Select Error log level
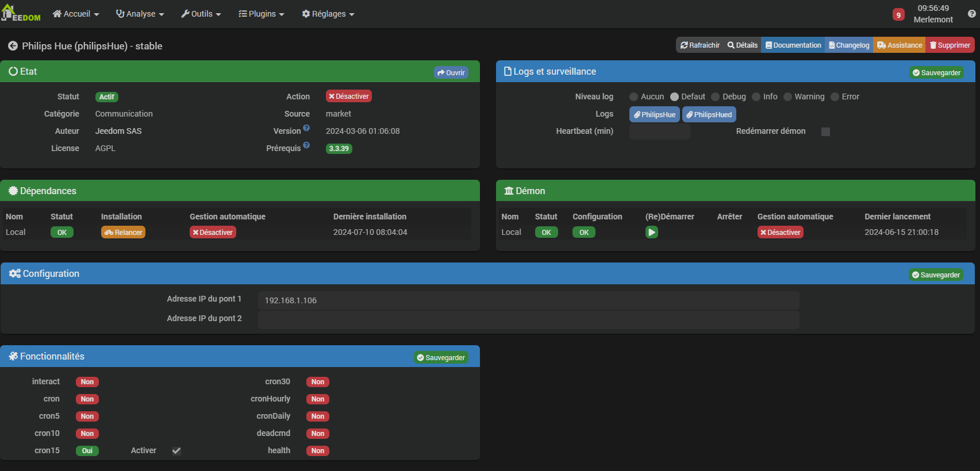This screenshot has width=980, height=471. (835, 97)
